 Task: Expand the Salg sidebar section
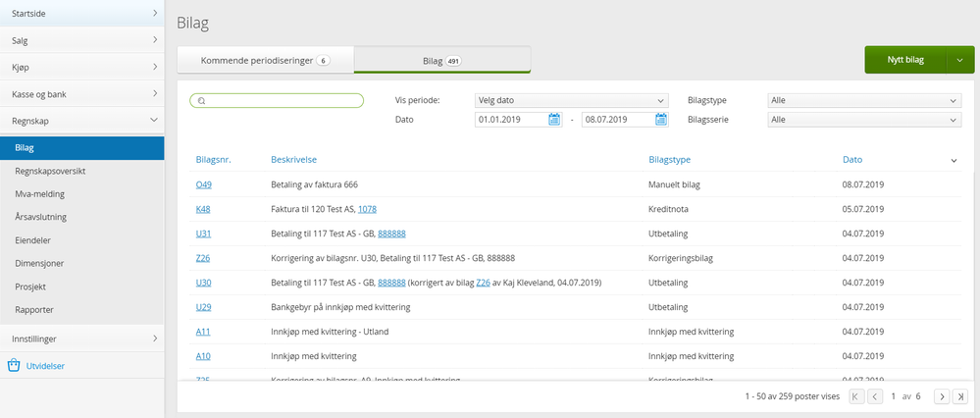(x=81, y=40)
